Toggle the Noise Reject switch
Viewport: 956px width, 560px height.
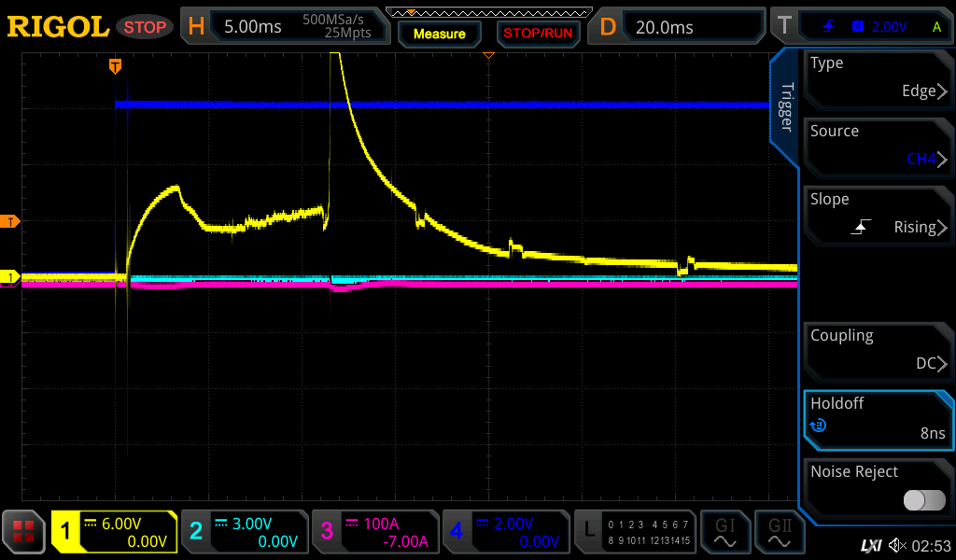pos(923,500)
